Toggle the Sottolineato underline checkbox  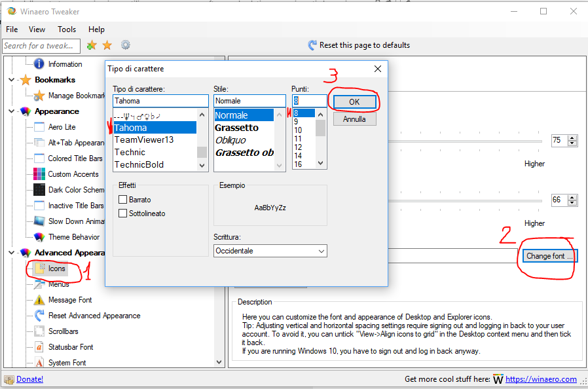tap(122, 213)
